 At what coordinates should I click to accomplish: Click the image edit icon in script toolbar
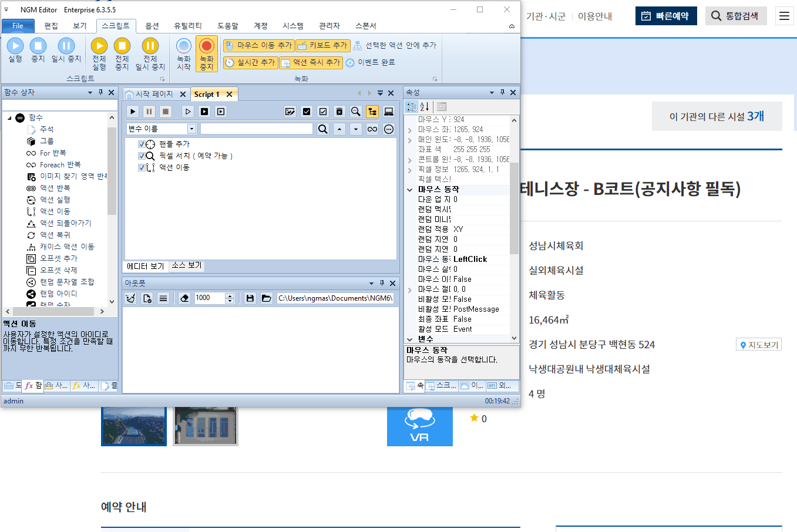click(290, 112)
